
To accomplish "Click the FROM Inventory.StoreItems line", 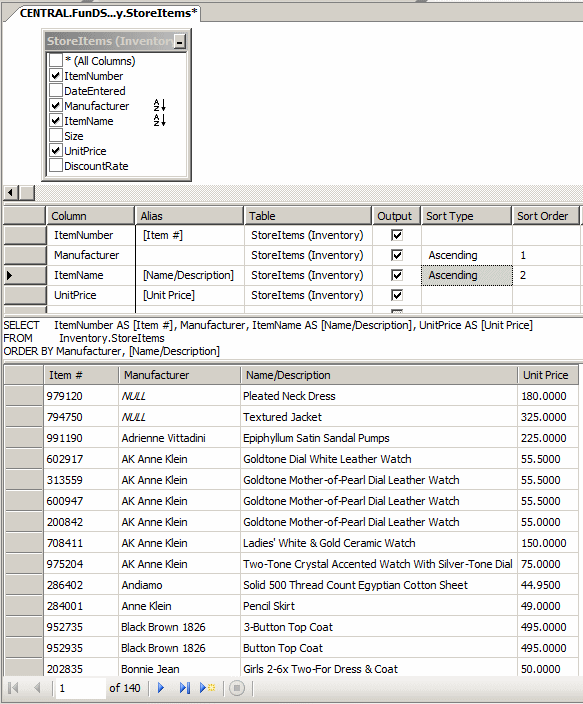I will click(84, 338).
